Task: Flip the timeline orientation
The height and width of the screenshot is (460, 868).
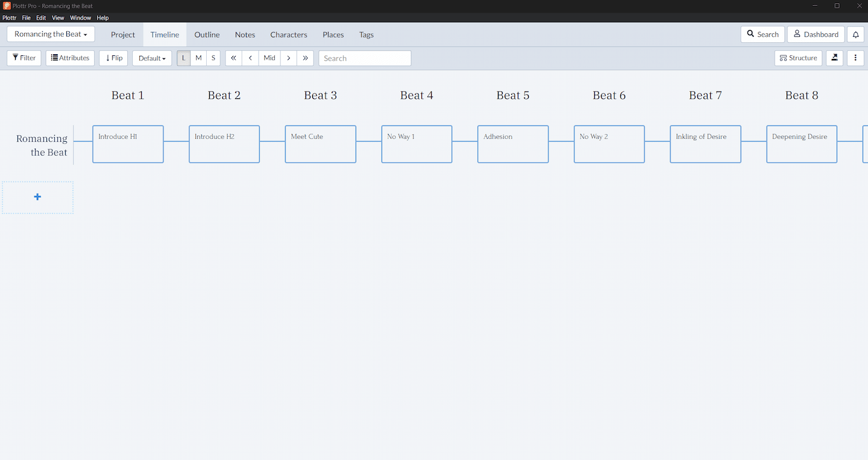Action: coord(113,58)
